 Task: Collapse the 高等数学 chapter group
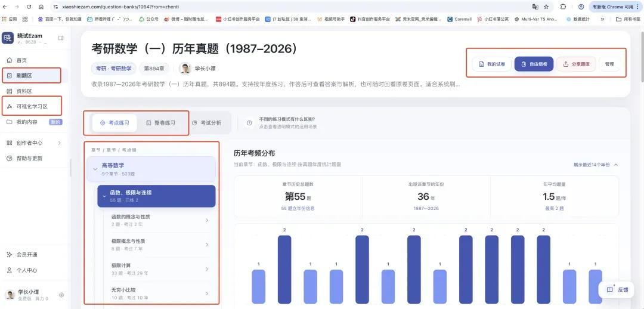pos(95,169)
